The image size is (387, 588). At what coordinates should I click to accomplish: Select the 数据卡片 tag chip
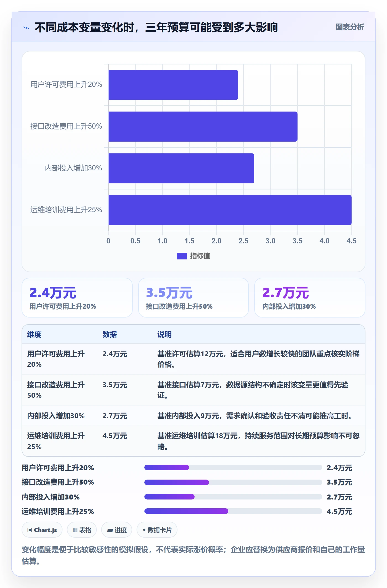coord(157,530)
